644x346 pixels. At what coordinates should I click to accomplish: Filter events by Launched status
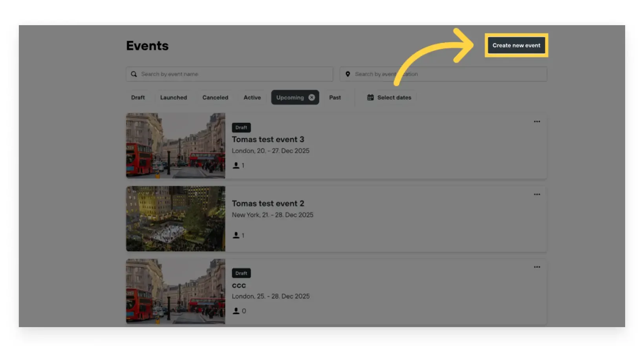point(174,98)
